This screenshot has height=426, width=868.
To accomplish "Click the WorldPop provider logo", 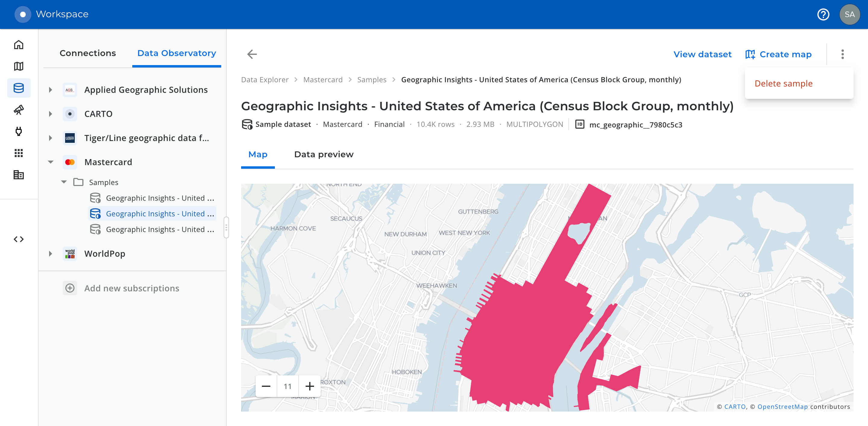I will tap(70, 254).
